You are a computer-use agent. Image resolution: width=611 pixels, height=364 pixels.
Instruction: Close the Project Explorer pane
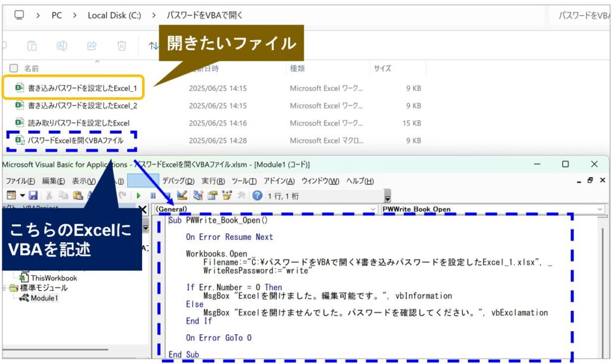(x=143, y=209)
